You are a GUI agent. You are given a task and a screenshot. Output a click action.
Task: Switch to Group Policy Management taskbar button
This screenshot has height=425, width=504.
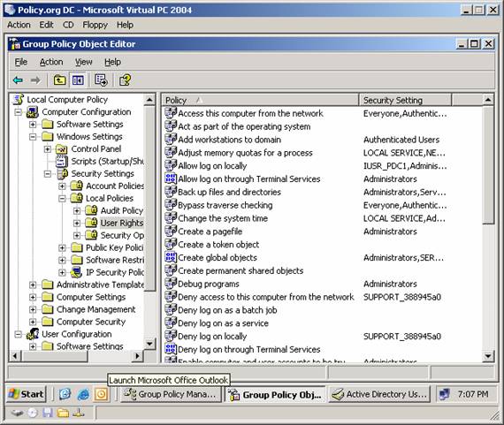point(172,394)
